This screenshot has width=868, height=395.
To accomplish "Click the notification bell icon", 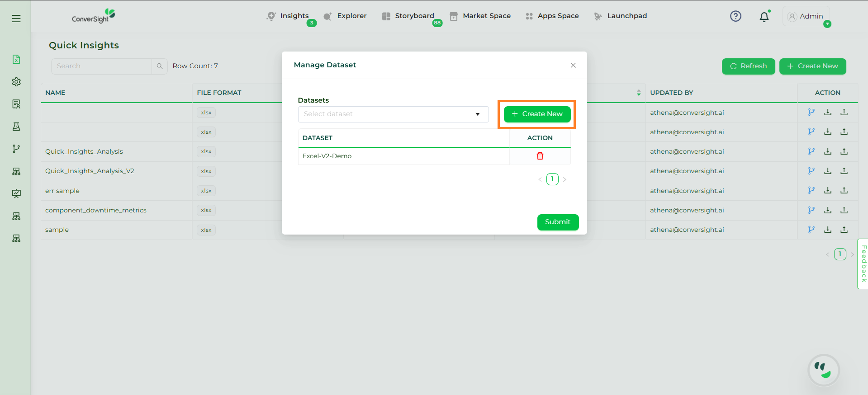I will point(764,17).
